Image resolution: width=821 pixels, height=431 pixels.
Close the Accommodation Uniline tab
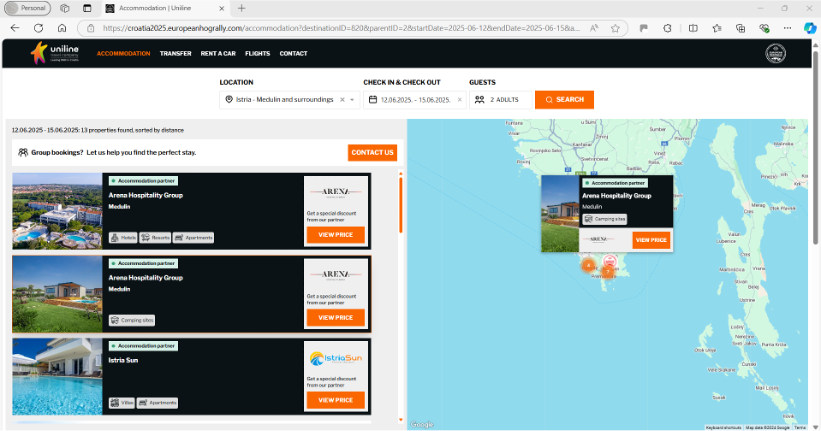(x=221, y=8)
